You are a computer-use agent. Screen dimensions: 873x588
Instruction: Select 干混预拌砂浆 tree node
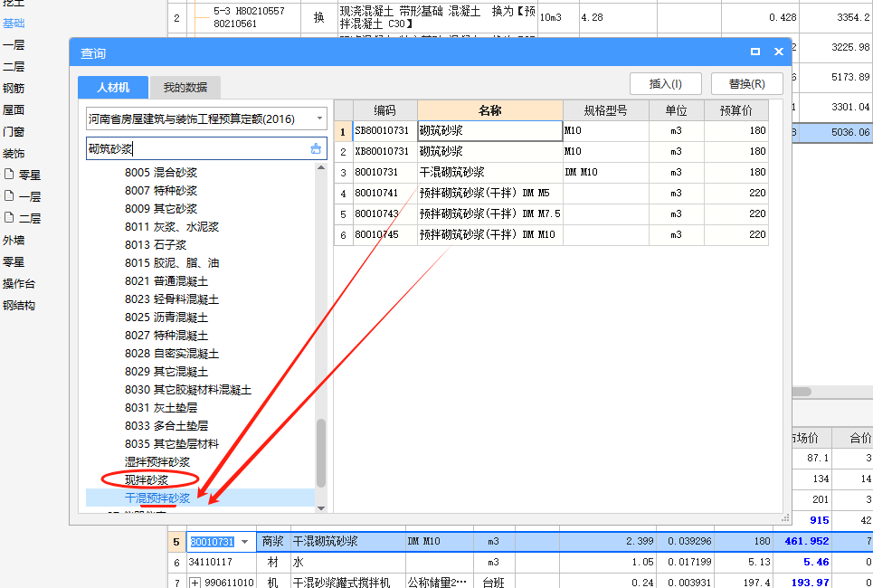click(x=157, y=498)
